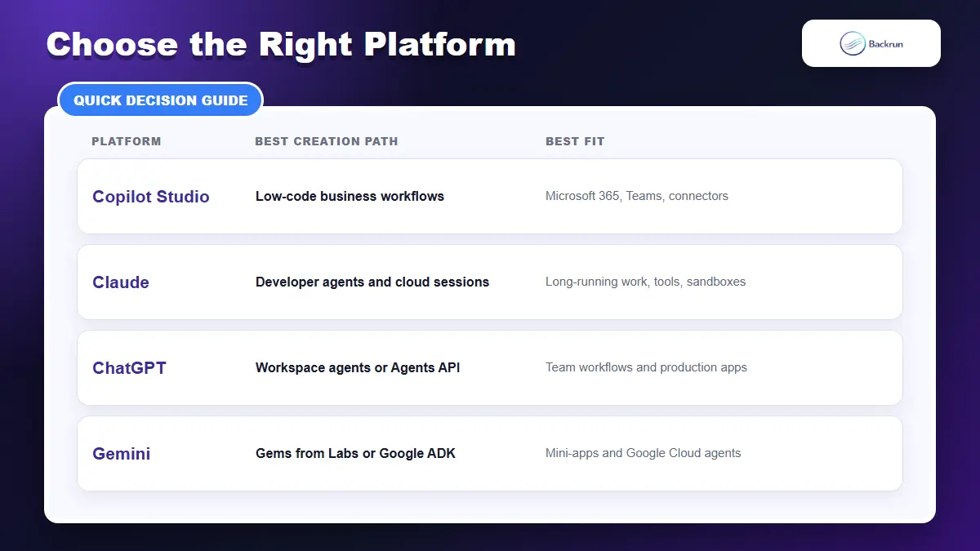Click the Choose the Right Platform heading

point(281,44)
